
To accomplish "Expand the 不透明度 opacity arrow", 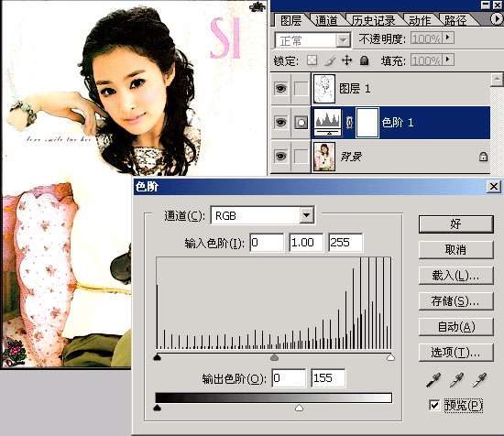I will (448, 38).
